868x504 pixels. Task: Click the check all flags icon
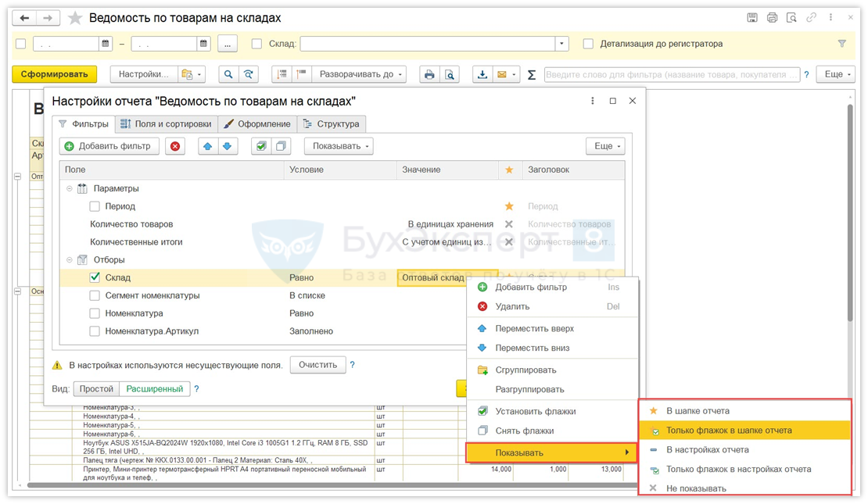261,146
